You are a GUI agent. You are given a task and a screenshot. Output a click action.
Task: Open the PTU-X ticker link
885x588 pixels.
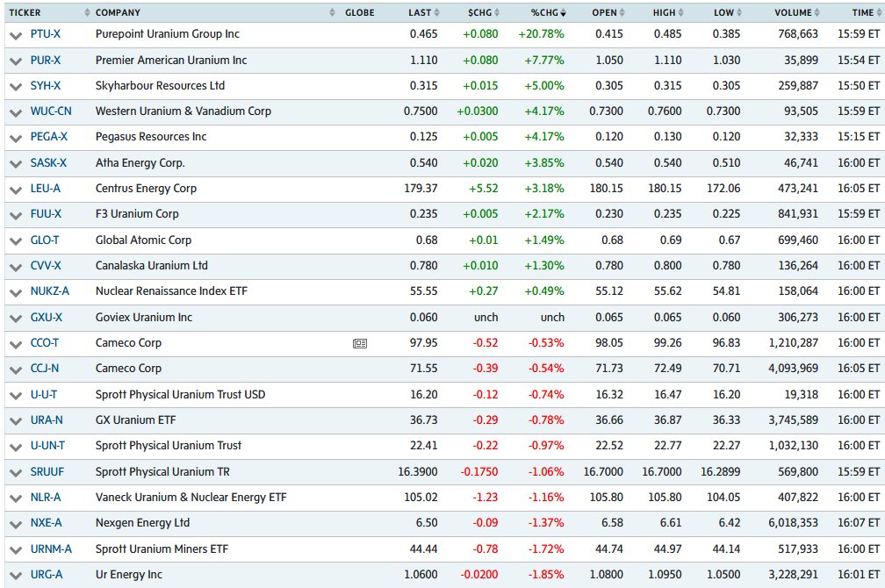45,34
